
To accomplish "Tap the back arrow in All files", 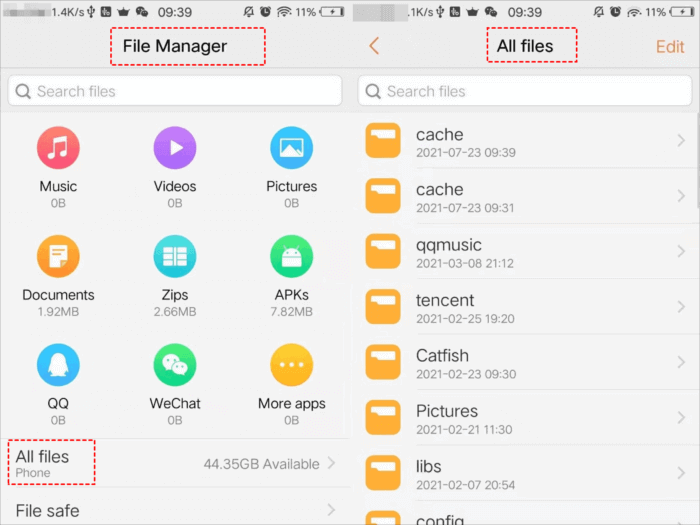I will click(374, 46).
